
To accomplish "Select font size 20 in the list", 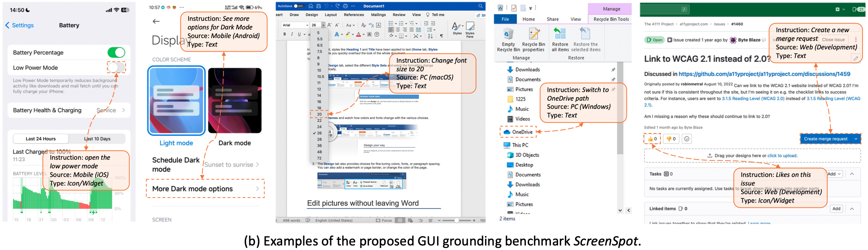I will point(319,114).
